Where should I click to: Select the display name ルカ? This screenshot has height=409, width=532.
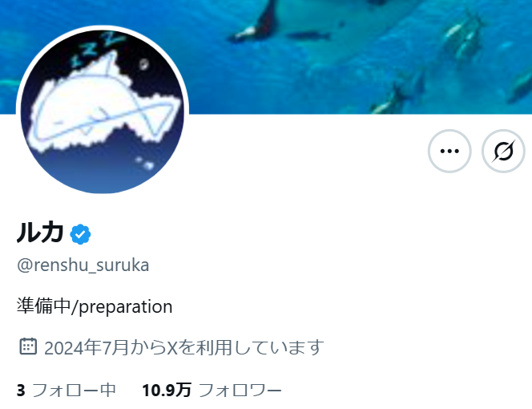tap(40, 233)
